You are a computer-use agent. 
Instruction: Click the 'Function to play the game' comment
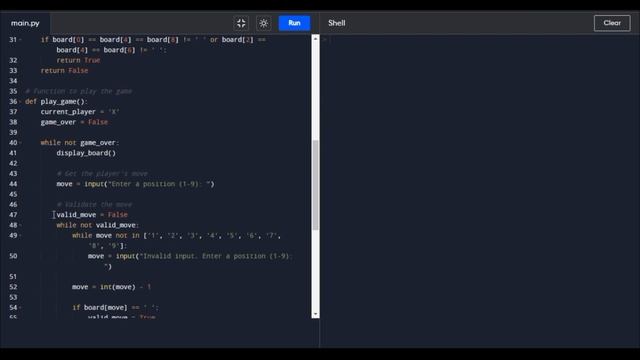point(79,91)
